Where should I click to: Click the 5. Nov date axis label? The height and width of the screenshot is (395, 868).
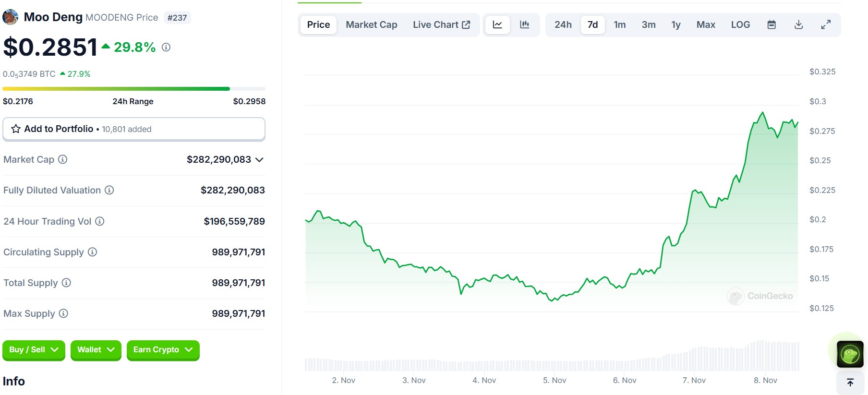click(555, 380)
